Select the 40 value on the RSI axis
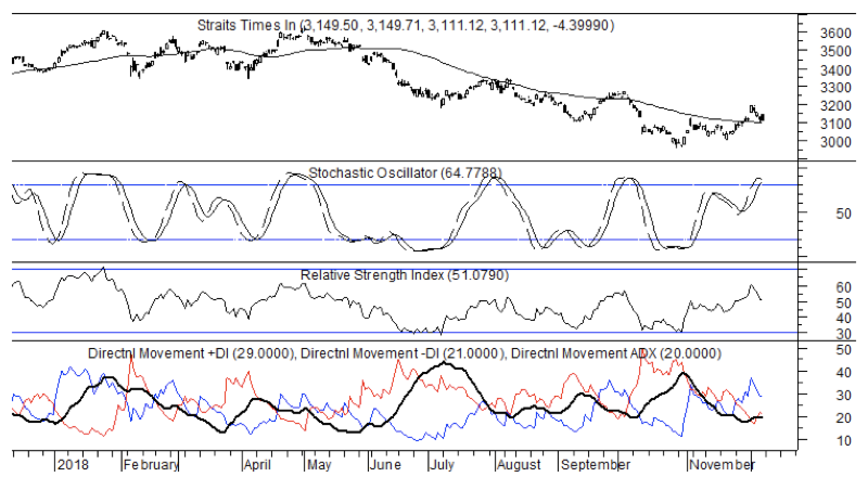 tap(844, 318)
